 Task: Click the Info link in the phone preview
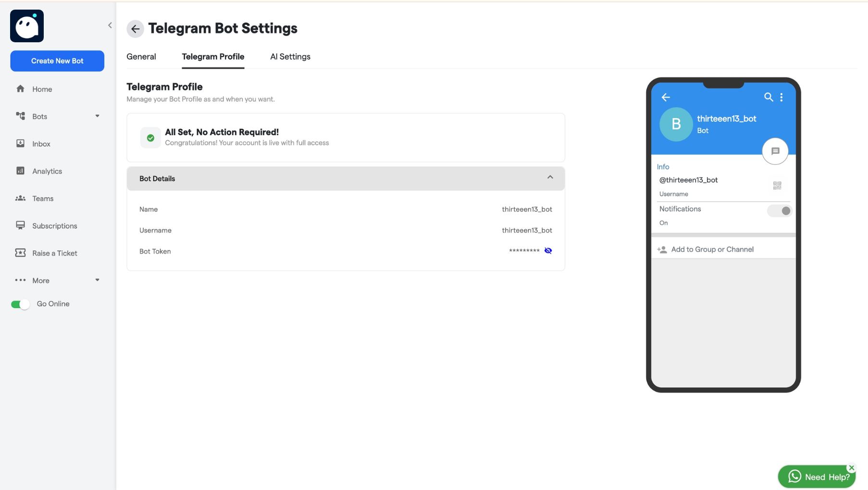click(x=663, y=167)
